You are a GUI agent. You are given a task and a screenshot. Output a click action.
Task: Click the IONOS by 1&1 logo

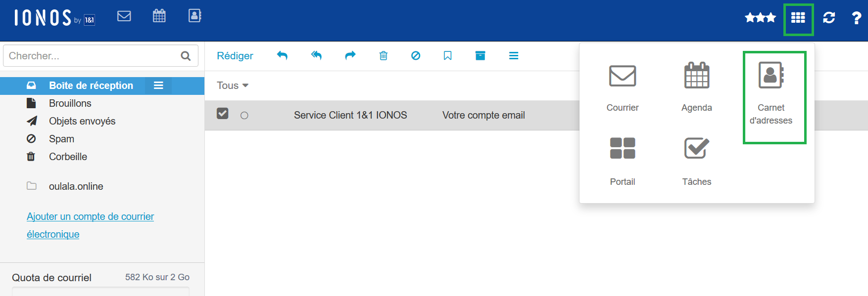tap(54, 18)
